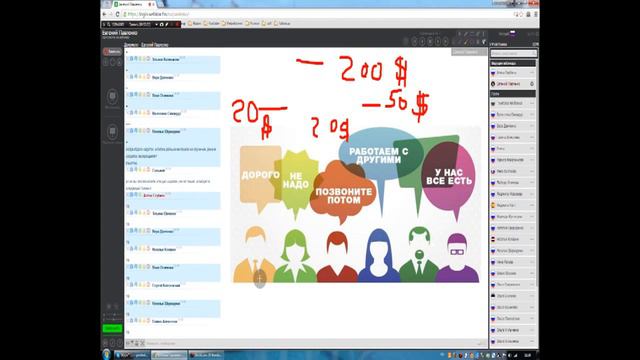
Task: Reload the page with refresh icon
Action: point(118,14)
